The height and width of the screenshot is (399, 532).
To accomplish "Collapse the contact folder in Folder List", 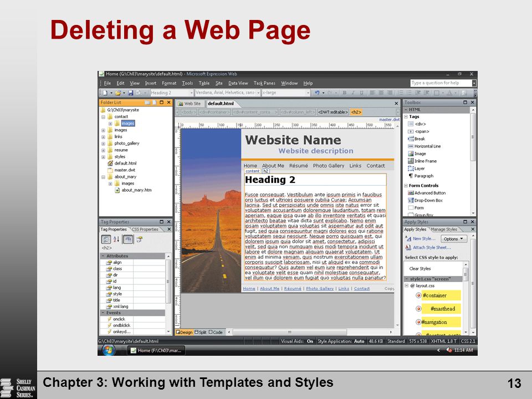I will click(103, 117).
